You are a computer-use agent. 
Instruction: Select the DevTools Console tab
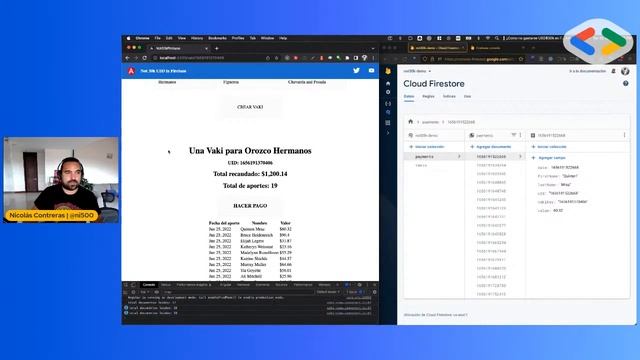[x=149, y=285]
